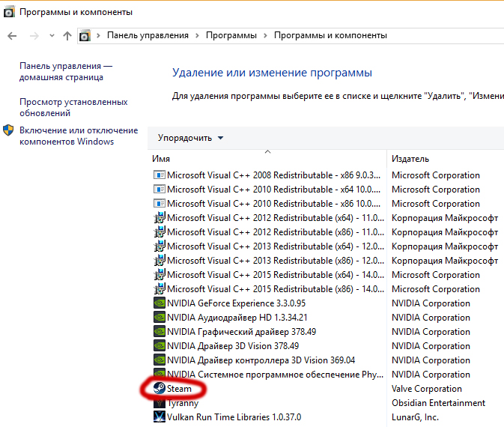Open 'Включение или отключение компонентов Windows' link
Image resolution: width=504 pixels, height=427 pixels.
[79, 136]
